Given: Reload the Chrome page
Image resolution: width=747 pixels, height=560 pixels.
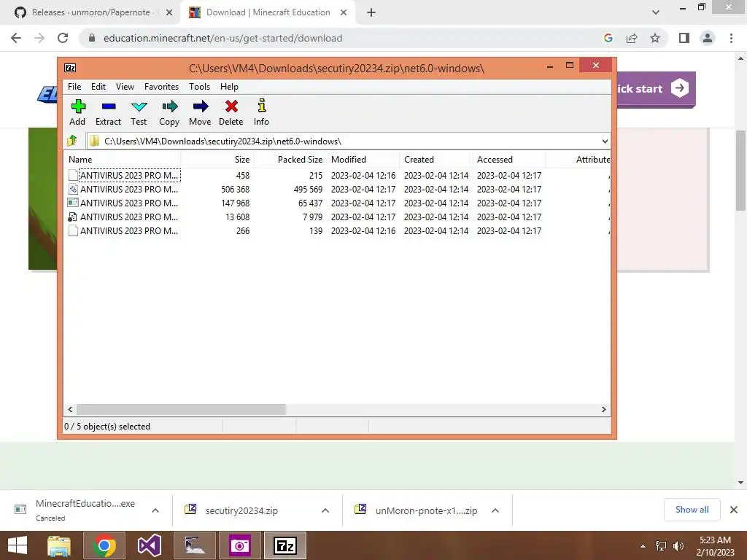Looking at the screenshot, I should [63, 38].
